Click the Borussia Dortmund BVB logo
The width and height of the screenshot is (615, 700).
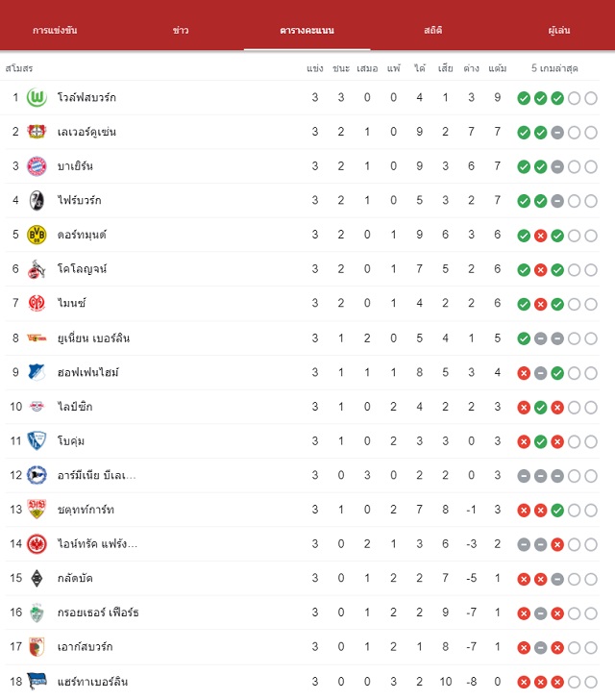[x=37, y=235]
